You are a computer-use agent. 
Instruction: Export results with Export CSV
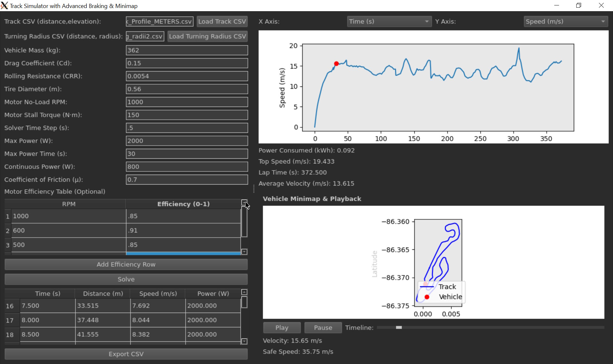click(126, 354)
